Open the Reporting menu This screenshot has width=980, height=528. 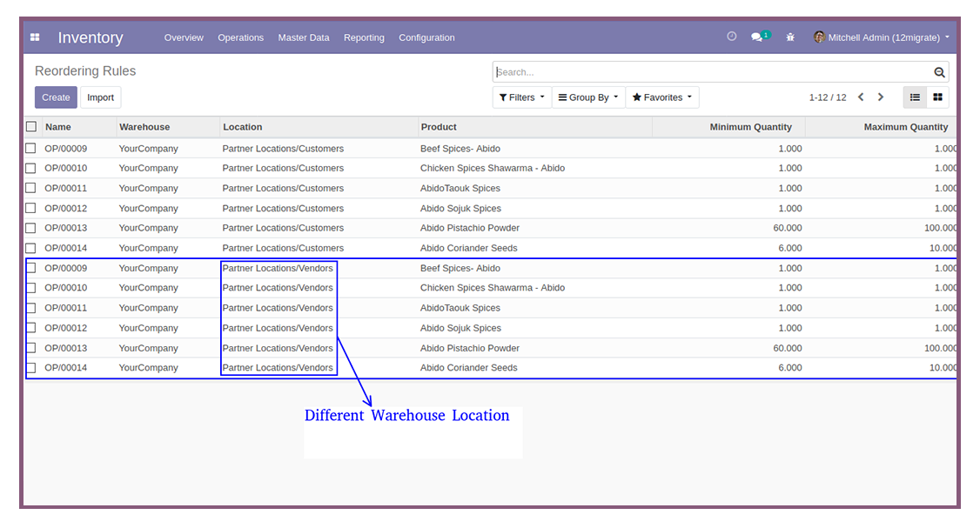pyautogui.click(x=364, y=37)
